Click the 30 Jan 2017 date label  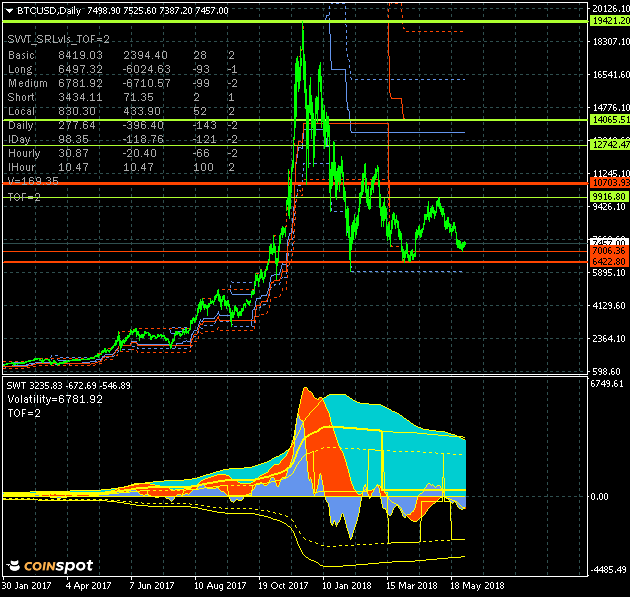click(x=29, y=586)
